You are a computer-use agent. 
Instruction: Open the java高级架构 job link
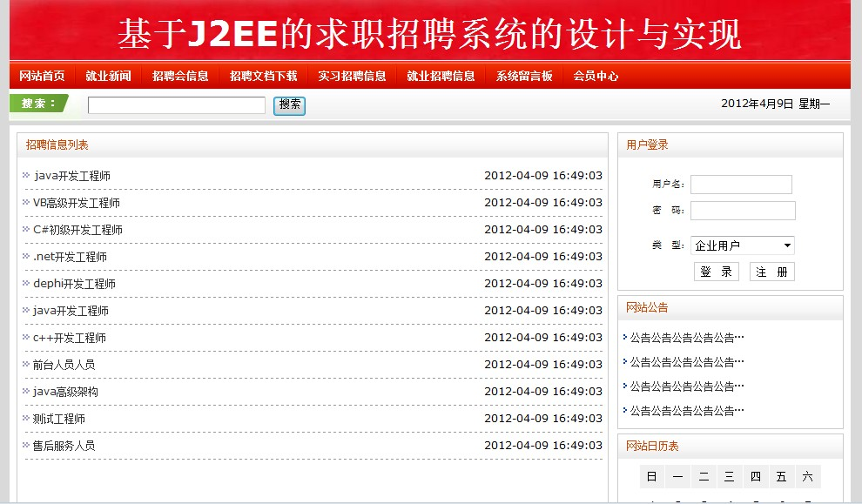coord(65,392)
